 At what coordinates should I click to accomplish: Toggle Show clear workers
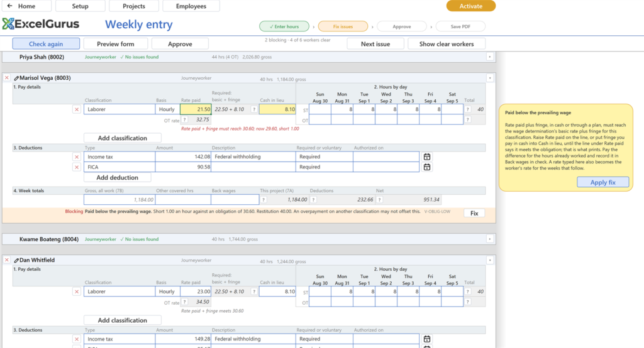click(x=447, y=44)
